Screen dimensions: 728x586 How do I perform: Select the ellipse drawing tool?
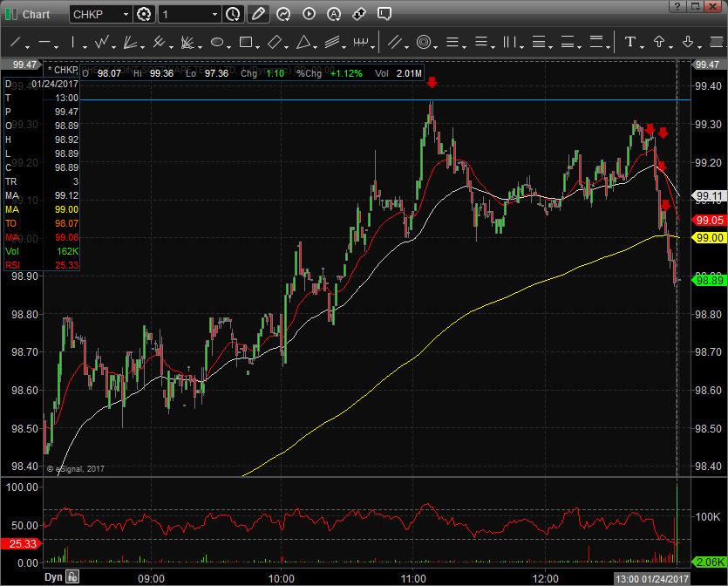click(x=217, y=42)
